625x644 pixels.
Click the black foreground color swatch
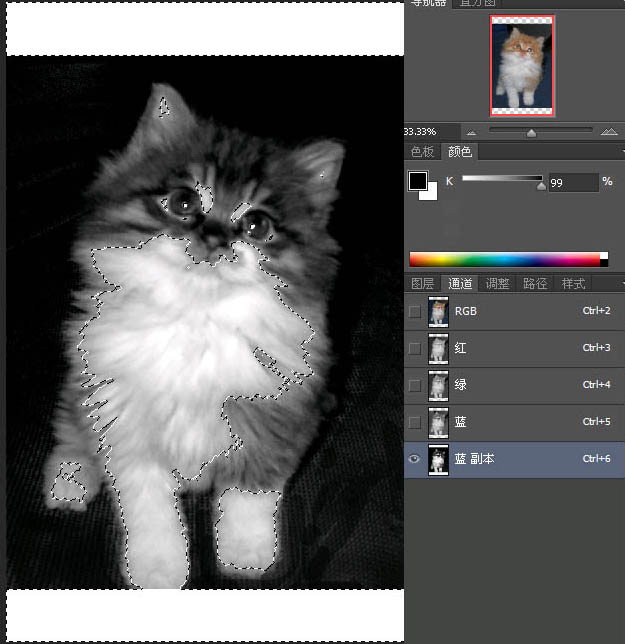click(x=417, y=181)
